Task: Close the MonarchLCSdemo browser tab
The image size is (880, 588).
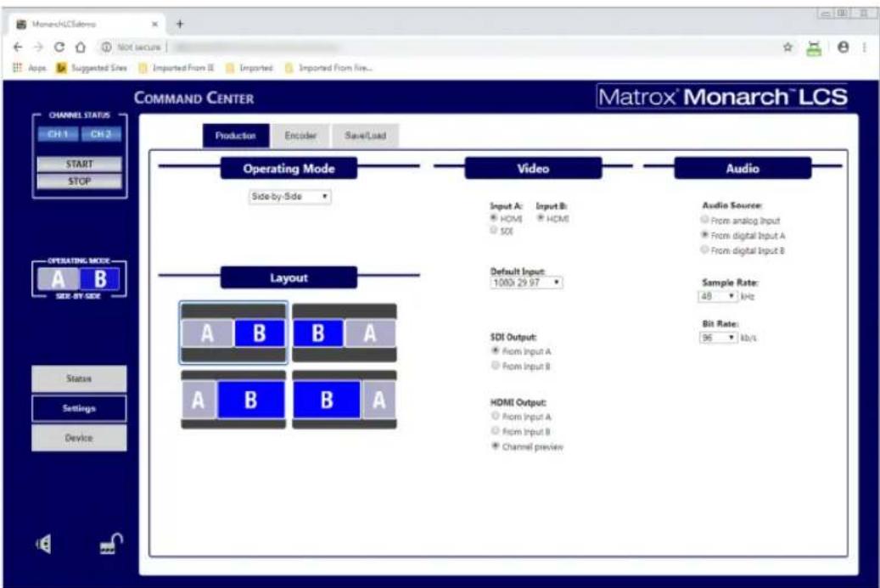Action: (155, 24)
